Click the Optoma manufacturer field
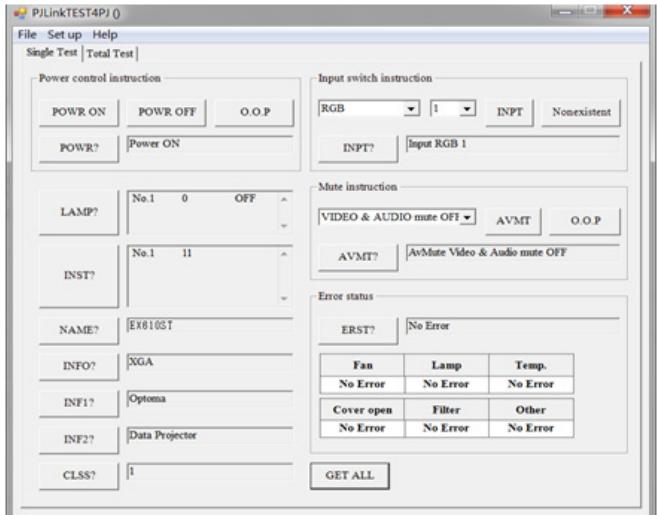Image resolution: width=657 pixels, height=515 pixels. (x=210, y=399)
